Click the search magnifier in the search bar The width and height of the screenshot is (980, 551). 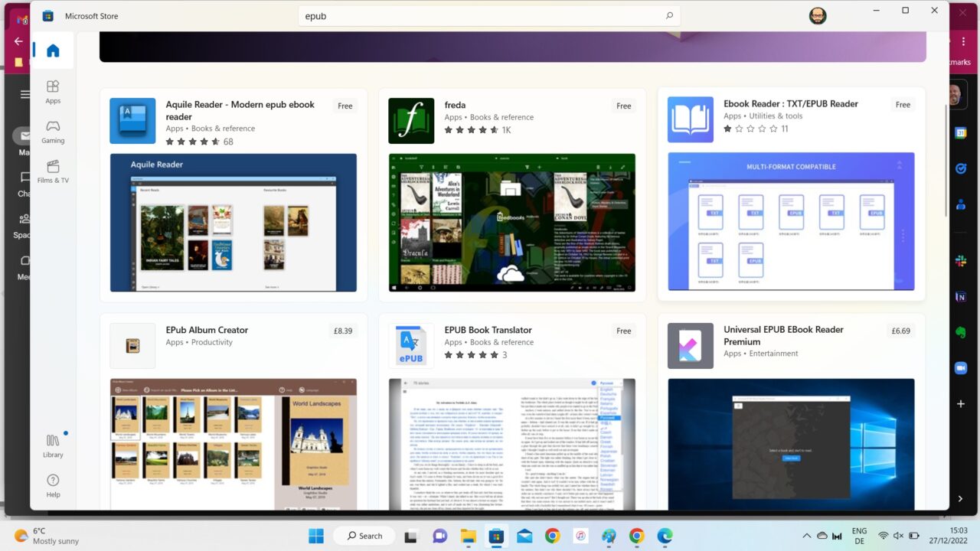669,15
